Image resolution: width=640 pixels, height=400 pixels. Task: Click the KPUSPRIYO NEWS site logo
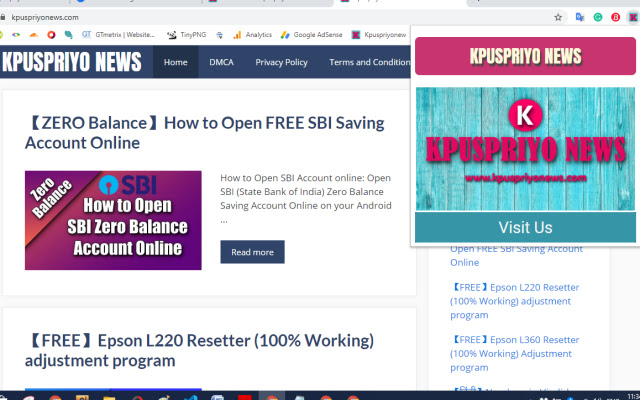72,62
